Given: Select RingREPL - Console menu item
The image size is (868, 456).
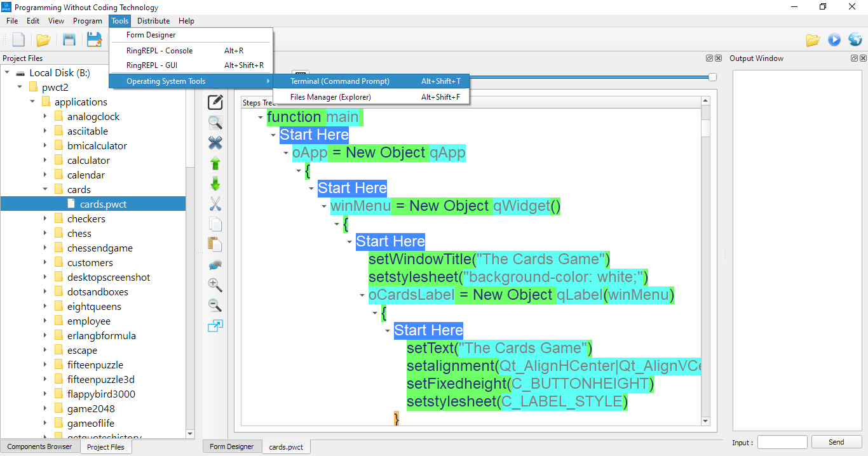Looking at the screenshot, I should [x=159, y=51].
